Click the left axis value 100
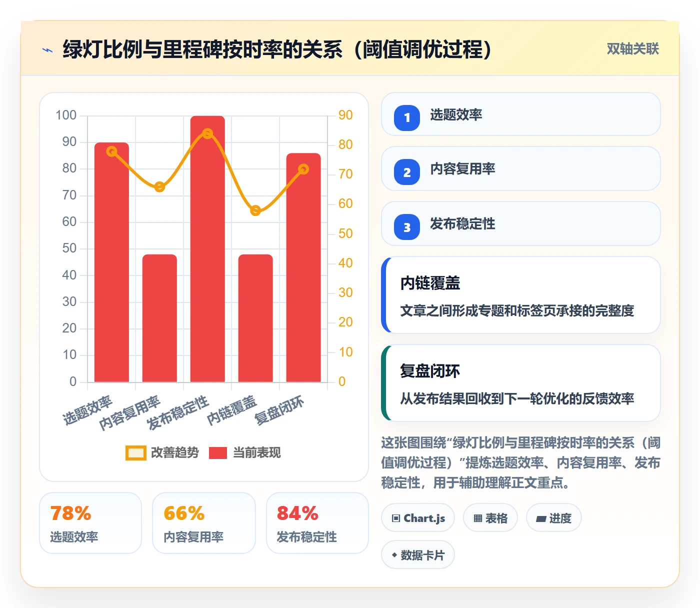 [66, 115]
